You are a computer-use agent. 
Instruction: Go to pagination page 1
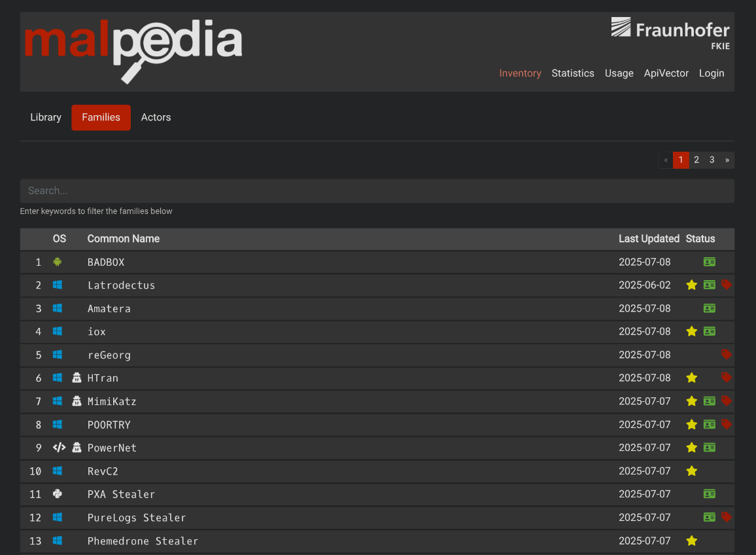point(680,160)
